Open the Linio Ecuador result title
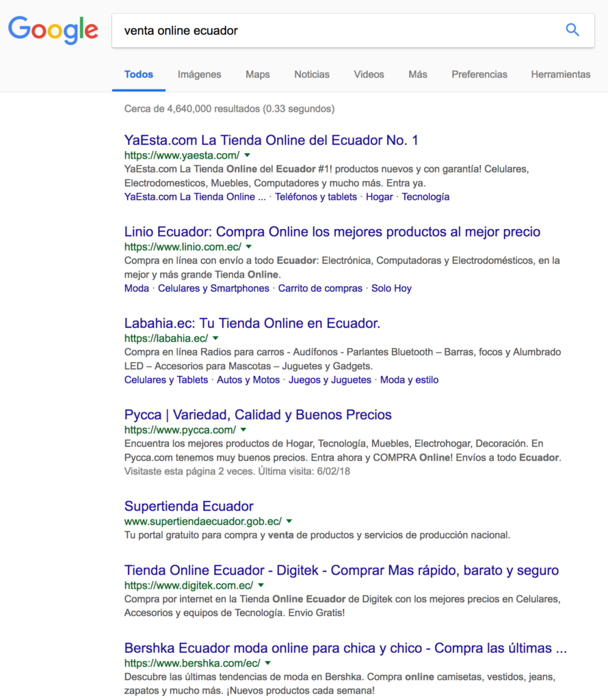This screenshot has height=700, width=608. point(332,232)
